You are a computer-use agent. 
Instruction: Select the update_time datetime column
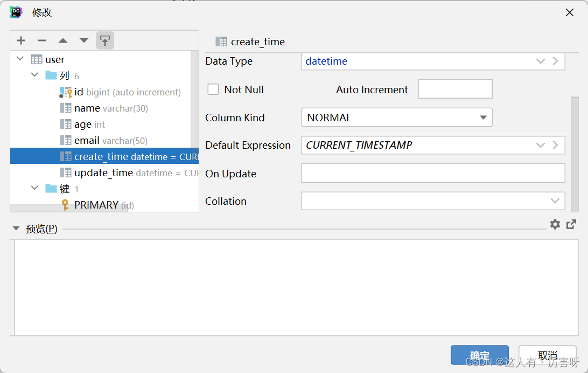(129, 173)
